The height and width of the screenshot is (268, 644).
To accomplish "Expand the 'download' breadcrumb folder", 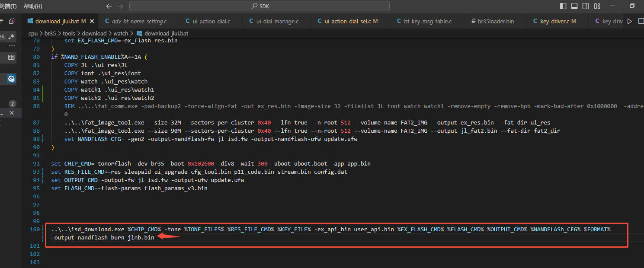I will [94, 33].
